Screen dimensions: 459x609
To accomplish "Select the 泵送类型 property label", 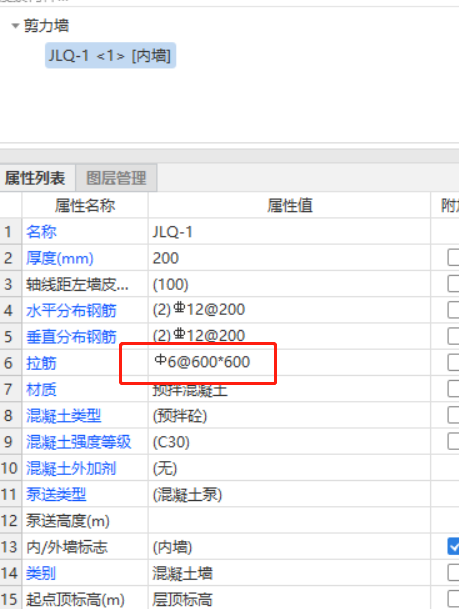I will pyautogui.click(x=56, y=494).
